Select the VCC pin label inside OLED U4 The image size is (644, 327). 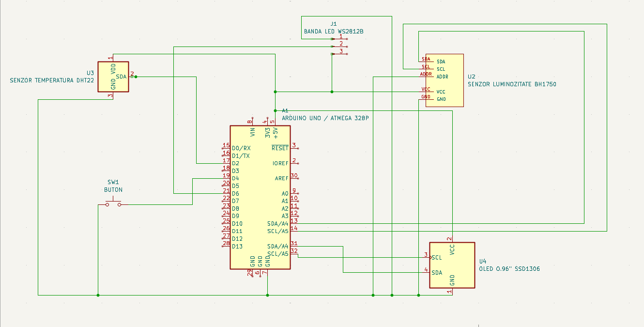click(452, 250)
